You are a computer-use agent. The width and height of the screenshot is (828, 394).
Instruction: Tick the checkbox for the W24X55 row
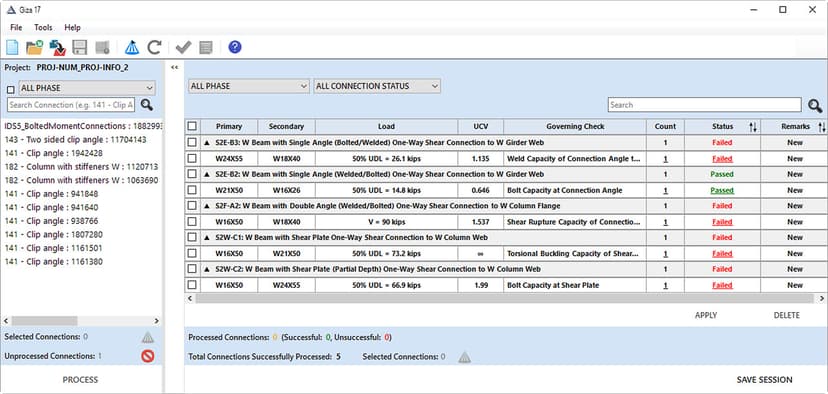click(192, 158)
